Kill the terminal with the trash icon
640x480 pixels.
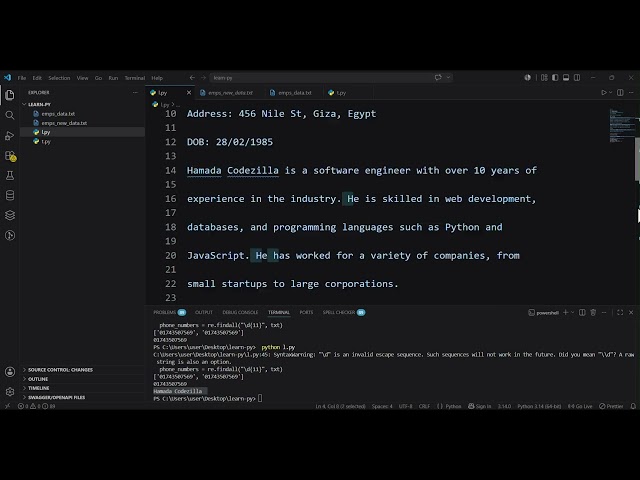coord(593,312)
